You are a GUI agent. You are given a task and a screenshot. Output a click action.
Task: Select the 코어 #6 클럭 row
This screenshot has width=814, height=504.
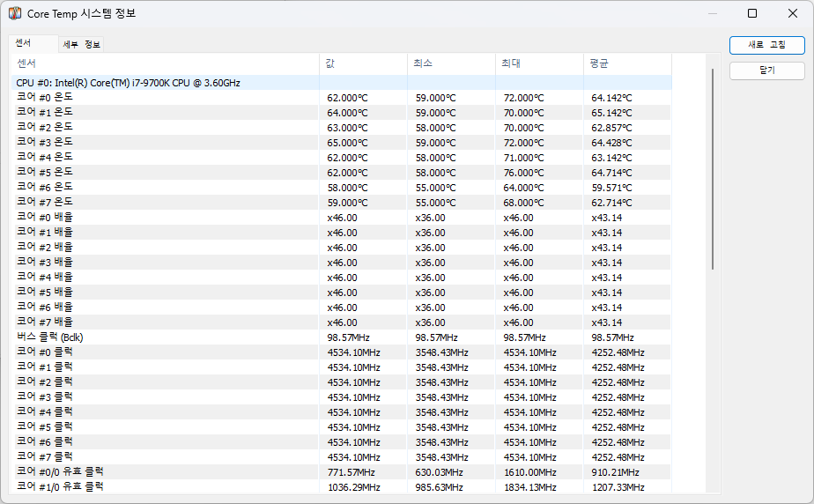pyautogui.click(x=341, y=442)
